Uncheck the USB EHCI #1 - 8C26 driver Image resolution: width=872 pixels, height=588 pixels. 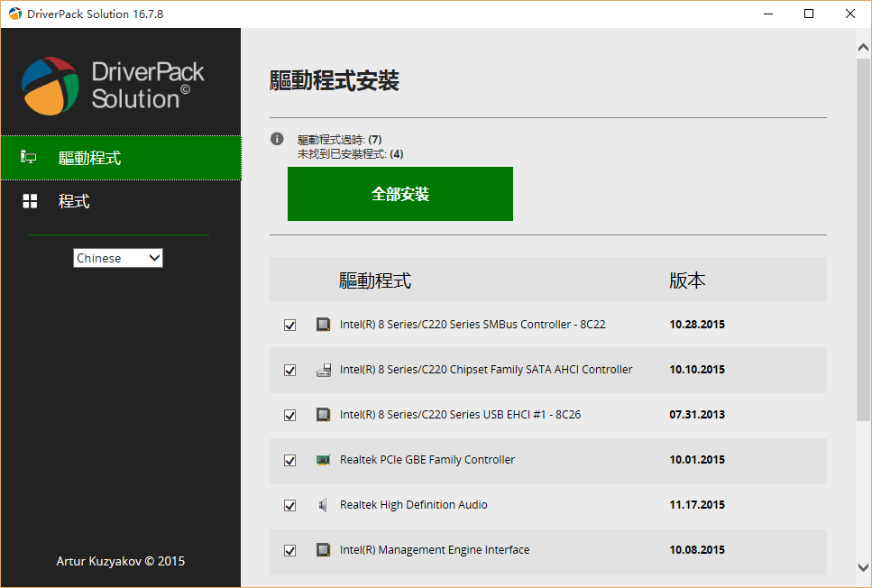tap(289, 415)
